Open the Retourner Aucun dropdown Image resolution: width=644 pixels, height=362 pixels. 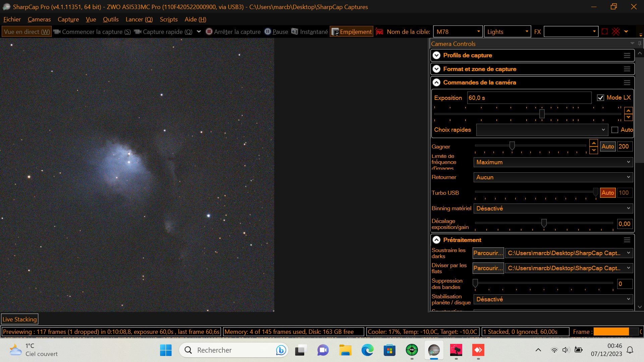pos(553,177)
